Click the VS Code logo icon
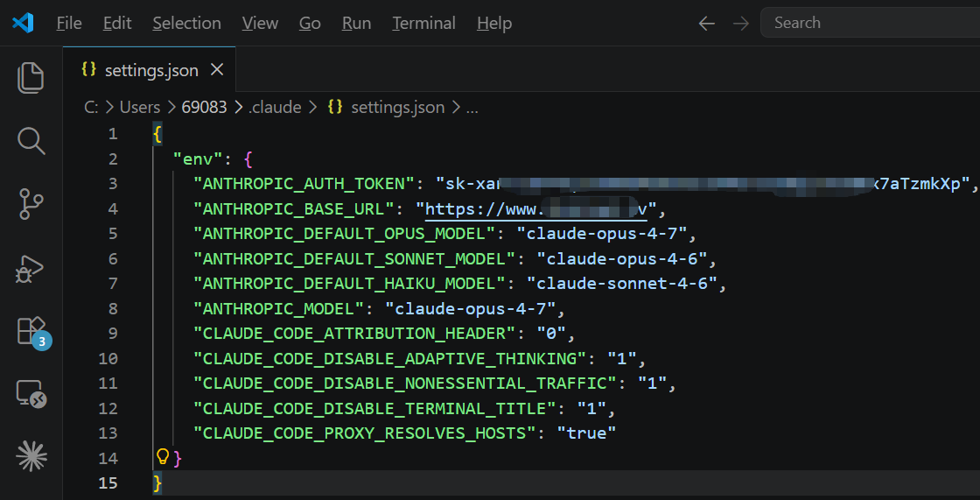This screenshot has width=980, height=500. click(23, 23)
